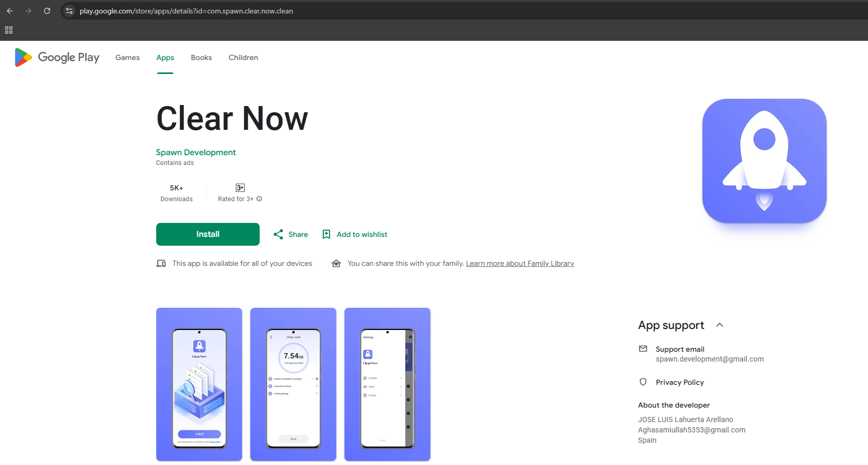868x465 pixels.
Task: Click the About the developer heading
Action: 674,405
